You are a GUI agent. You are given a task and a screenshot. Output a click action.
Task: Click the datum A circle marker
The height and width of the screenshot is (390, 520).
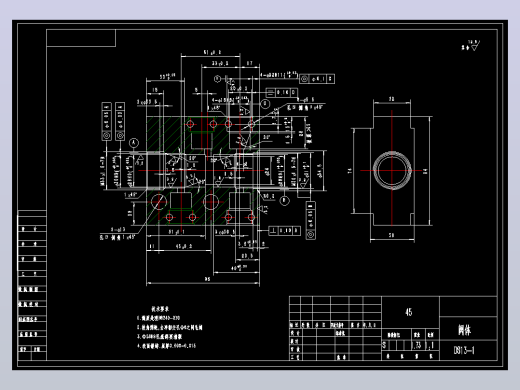tap(134, 143)
